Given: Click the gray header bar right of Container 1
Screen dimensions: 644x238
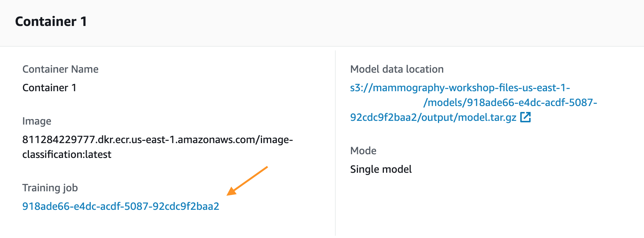Looking at the screenshot, I should pyautogui.click(x=365, y=22).
